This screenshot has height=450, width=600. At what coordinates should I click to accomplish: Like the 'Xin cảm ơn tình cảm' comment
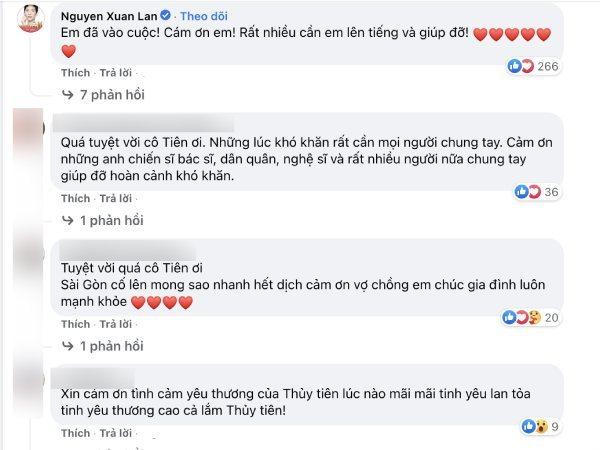(75, 433)
